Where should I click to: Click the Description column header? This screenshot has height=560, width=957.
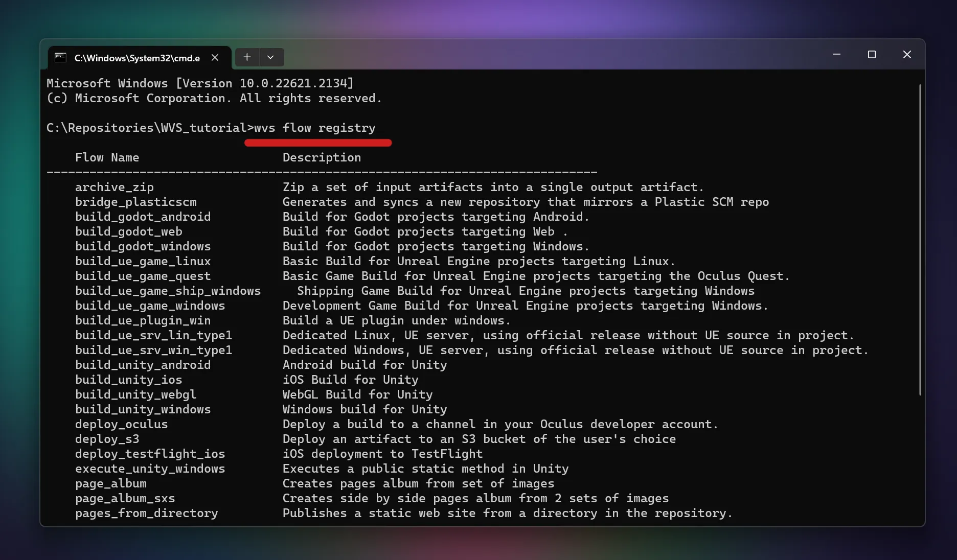point(322,157)
